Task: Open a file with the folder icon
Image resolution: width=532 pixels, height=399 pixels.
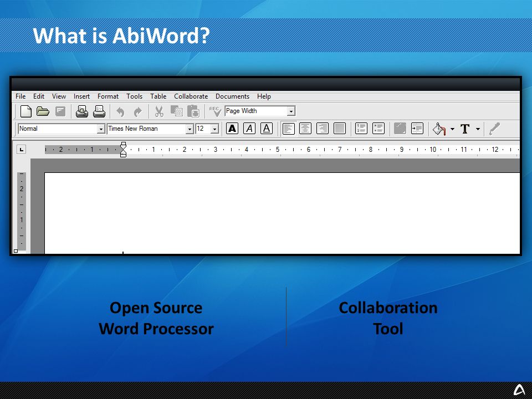Action: click(x=43, y=111)
